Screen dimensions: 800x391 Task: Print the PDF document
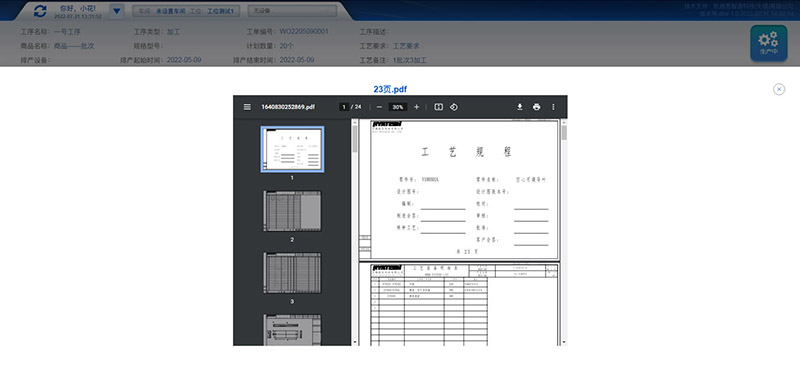(536, 107)
